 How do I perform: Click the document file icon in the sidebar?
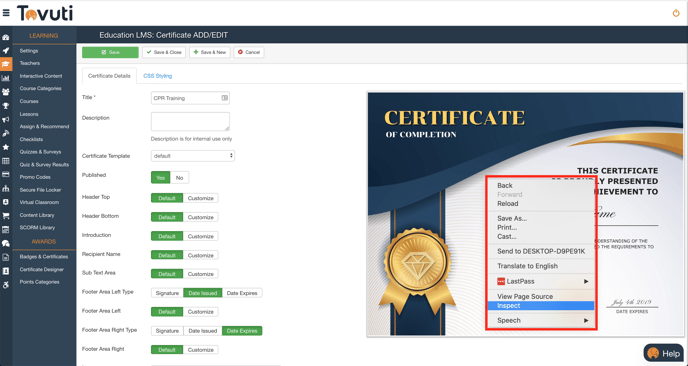[x=6, y=257]
